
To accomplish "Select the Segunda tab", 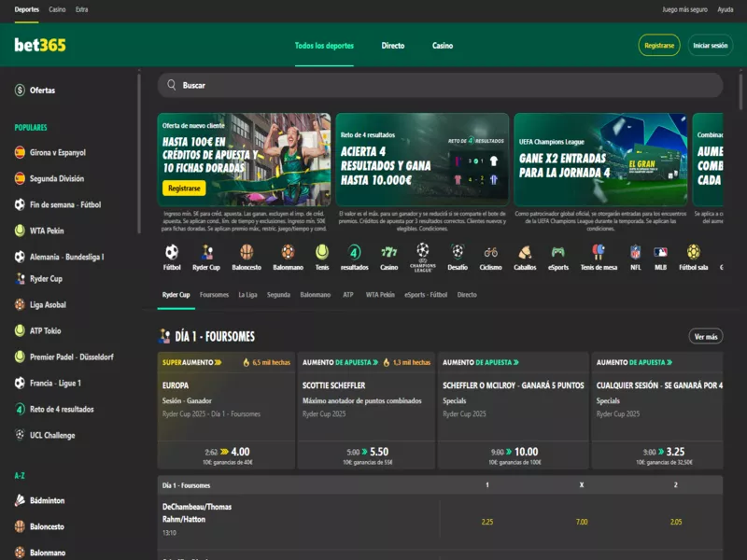I will tap(278, 295).
